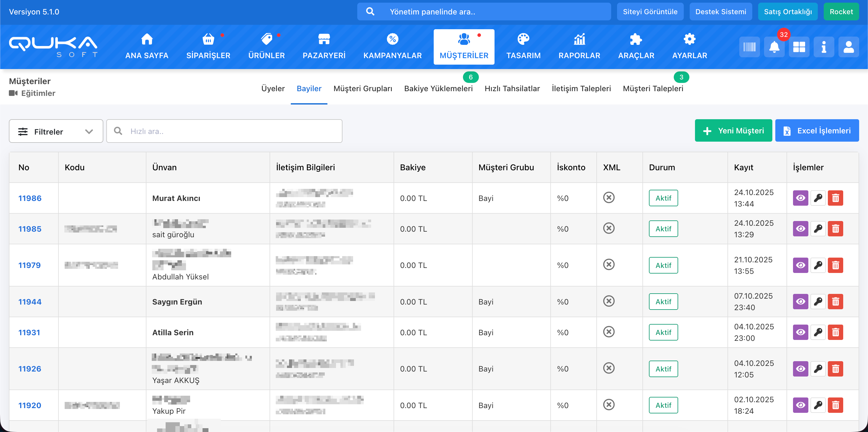Screen dimensions: 868x432
Task: Open Excel İşlemleri menu button
Action: pyautogui.click(x=817, y=131)
